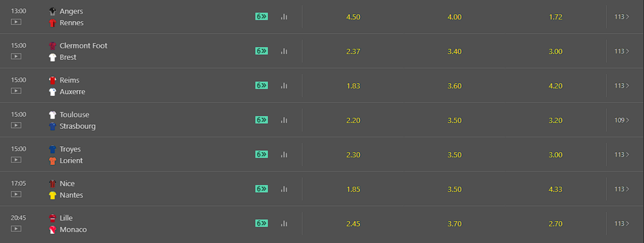Expand 113 markets for Angers vs Rennes
The image size is (644, 243).
click(x=622, y=17)
